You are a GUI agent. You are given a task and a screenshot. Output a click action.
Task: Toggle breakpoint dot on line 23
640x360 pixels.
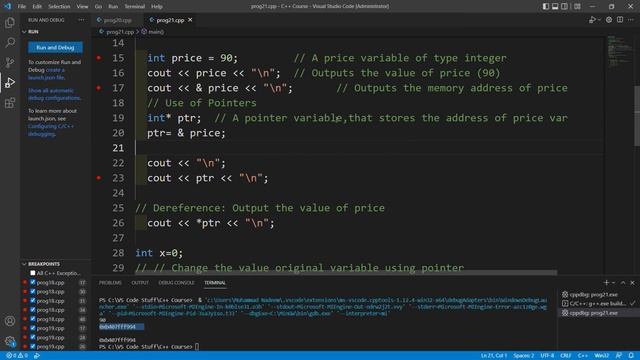point(99,178)
